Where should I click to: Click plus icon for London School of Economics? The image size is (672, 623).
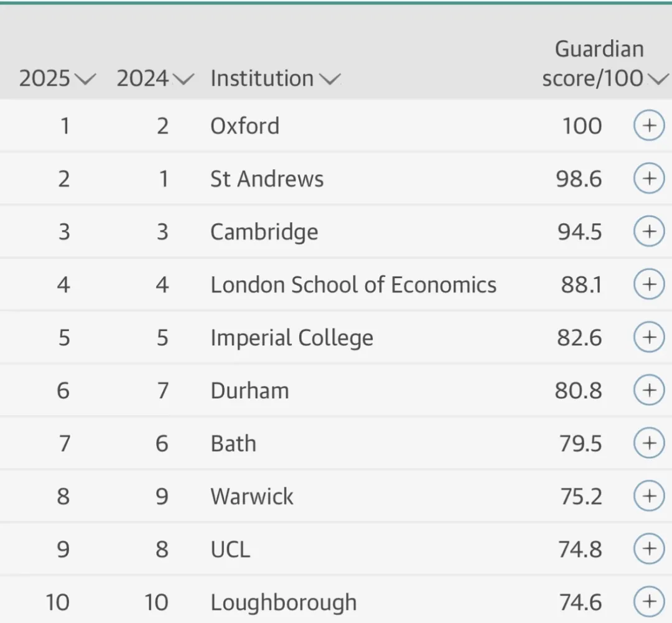coord(648,285)
